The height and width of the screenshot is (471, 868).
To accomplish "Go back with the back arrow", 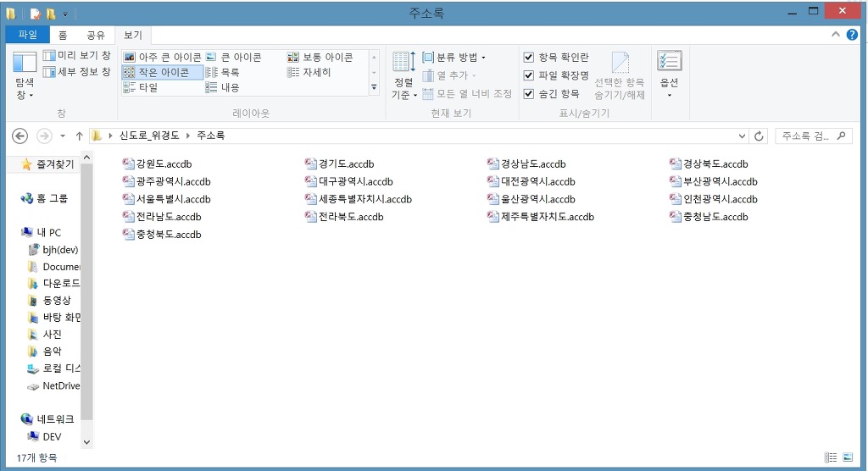I will [20, 136].
